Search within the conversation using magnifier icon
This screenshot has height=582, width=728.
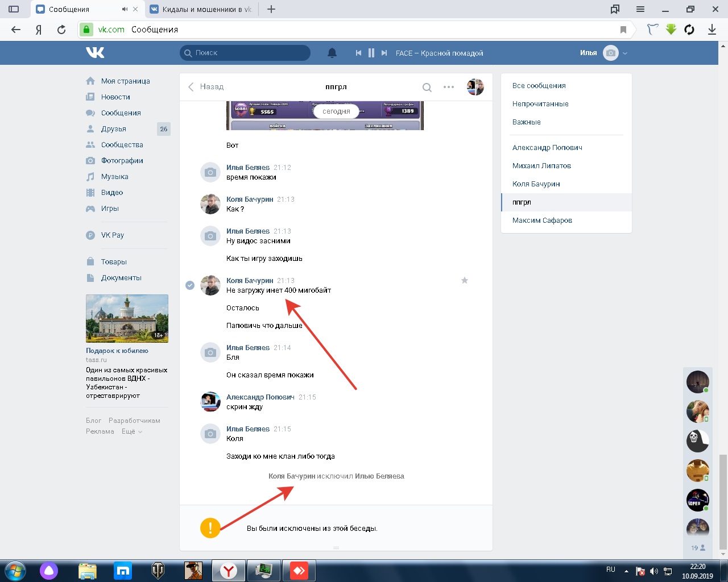click(427, 87)
